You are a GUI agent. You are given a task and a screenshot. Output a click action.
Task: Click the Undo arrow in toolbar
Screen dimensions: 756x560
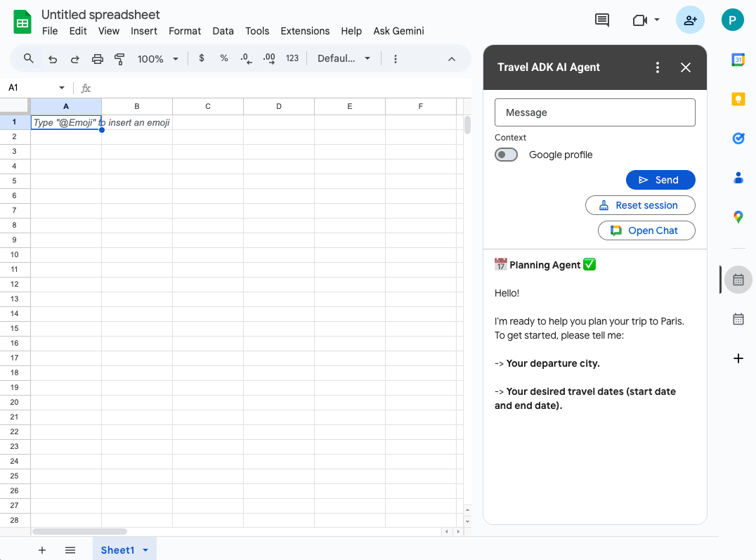point(53,59)
